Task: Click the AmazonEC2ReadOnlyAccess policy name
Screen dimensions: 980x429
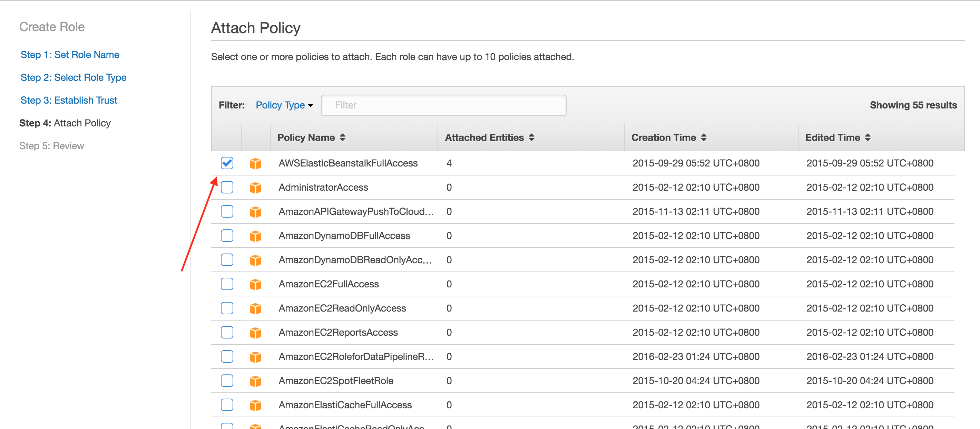Action: tap(342, 308)
